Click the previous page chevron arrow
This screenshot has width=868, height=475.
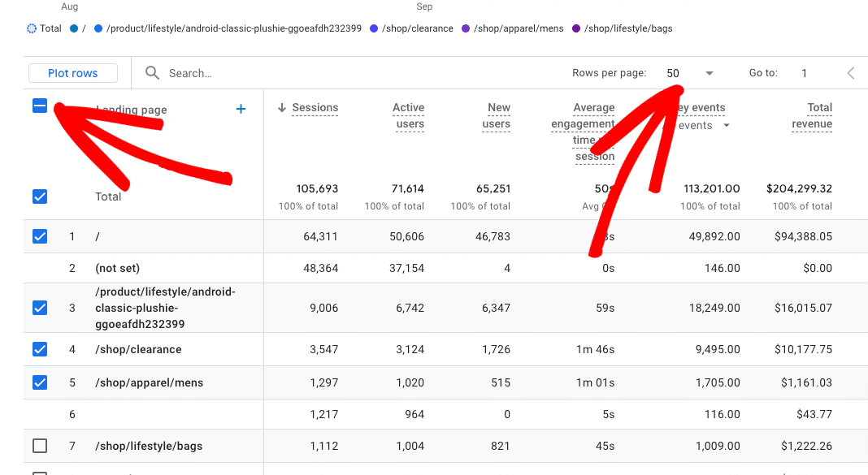tap(851, 73)
